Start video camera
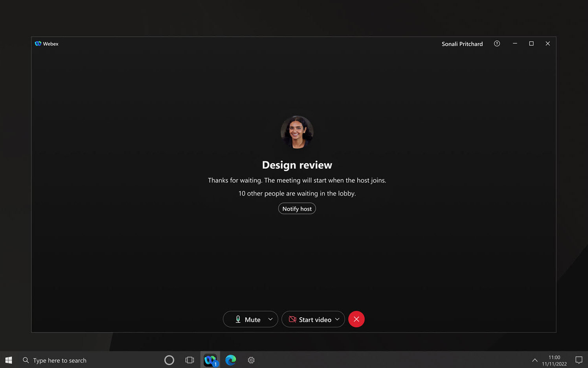 (x=310, y=319)
